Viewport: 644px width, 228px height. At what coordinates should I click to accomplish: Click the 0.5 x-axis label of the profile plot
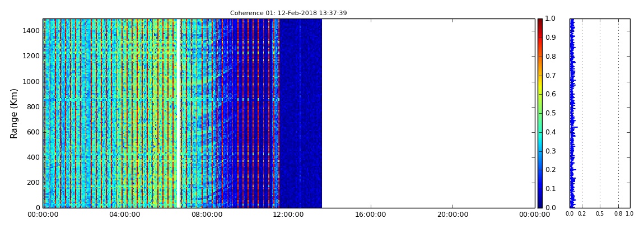(x=600, y=213)
